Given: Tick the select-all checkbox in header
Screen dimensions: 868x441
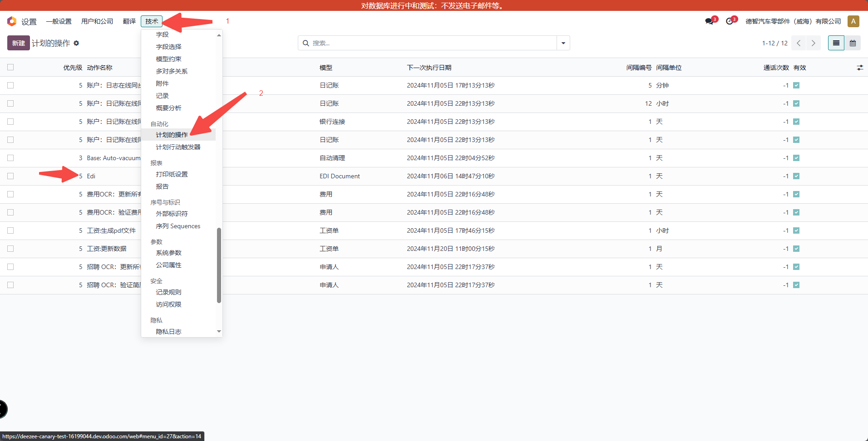Looking at the screenshot, I should (x=10, y=67).
